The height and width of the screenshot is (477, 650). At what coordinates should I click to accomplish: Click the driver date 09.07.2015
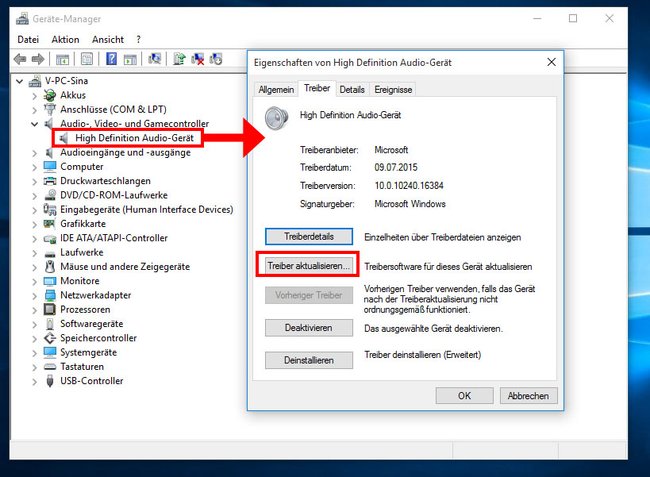(x=396, y=167)
